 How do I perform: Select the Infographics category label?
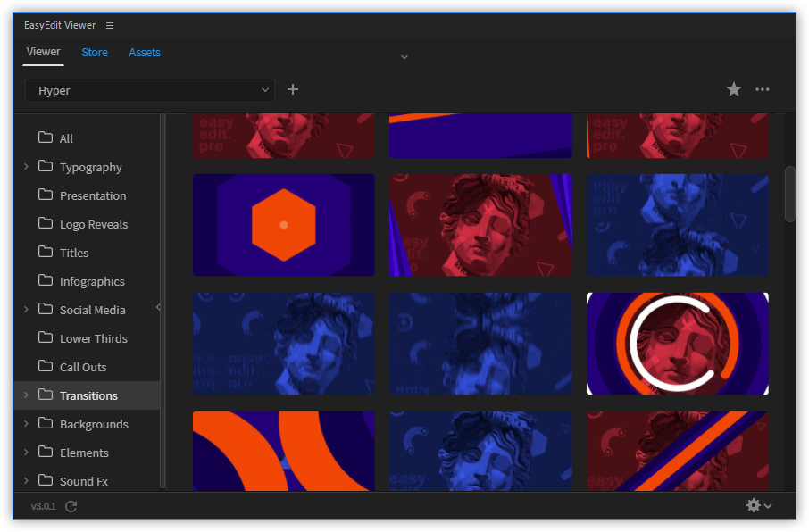coord(92,281)
